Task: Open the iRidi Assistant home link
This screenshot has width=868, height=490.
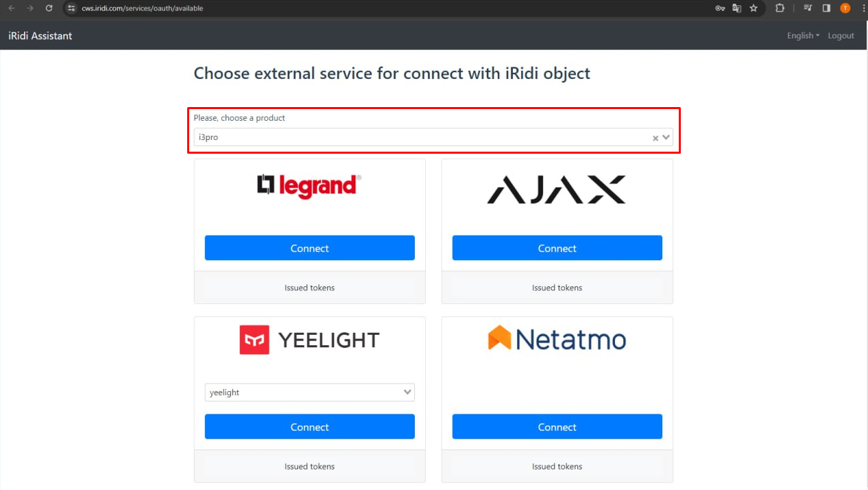Action: coord(40,36)
